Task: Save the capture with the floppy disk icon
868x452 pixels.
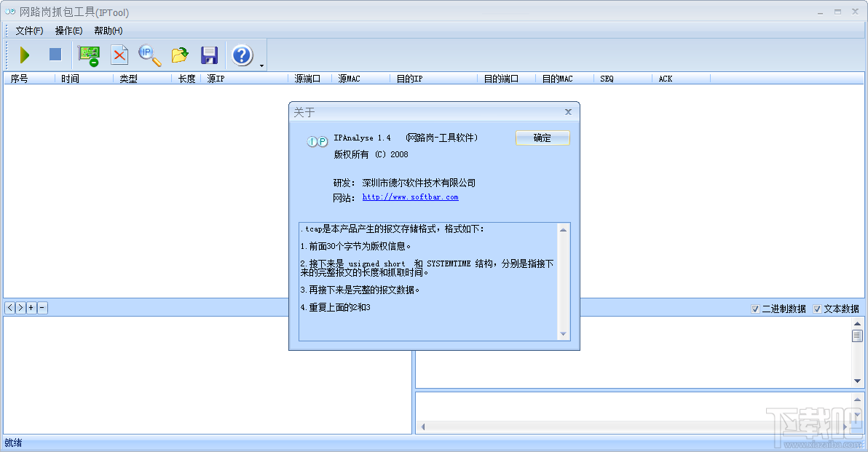Action: [209, 55]
